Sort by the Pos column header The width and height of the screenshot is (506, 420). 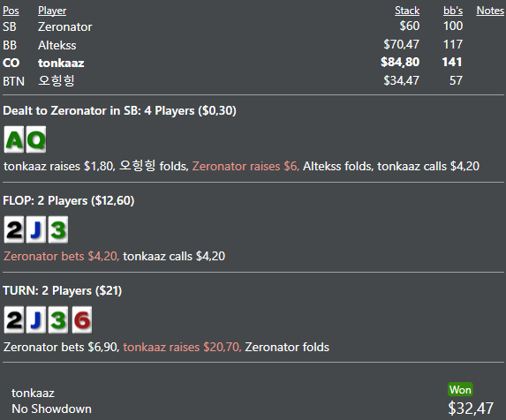[11, 11]
